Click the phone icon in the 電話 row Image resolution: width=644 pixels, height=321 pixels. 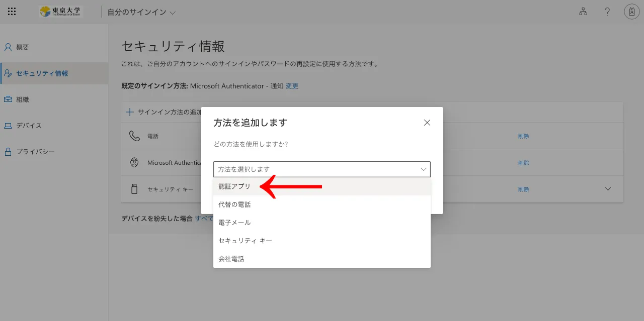(134, 136)
